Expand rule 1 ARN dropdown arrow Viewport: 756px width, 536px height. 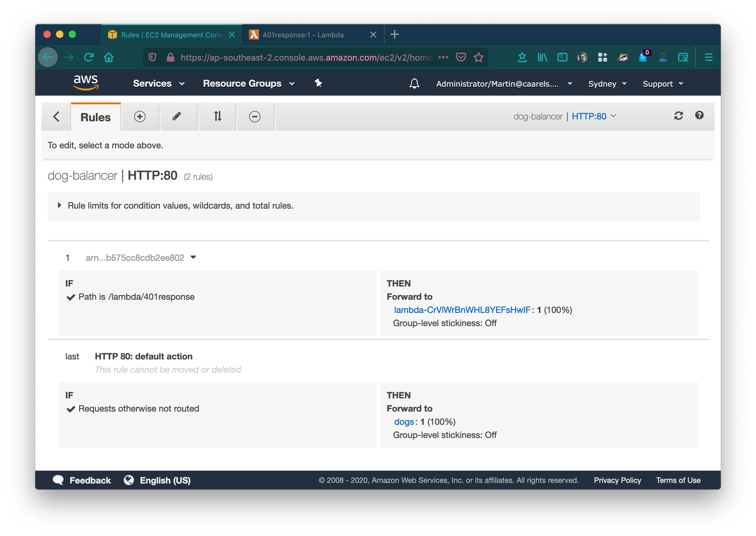point(193,257)
